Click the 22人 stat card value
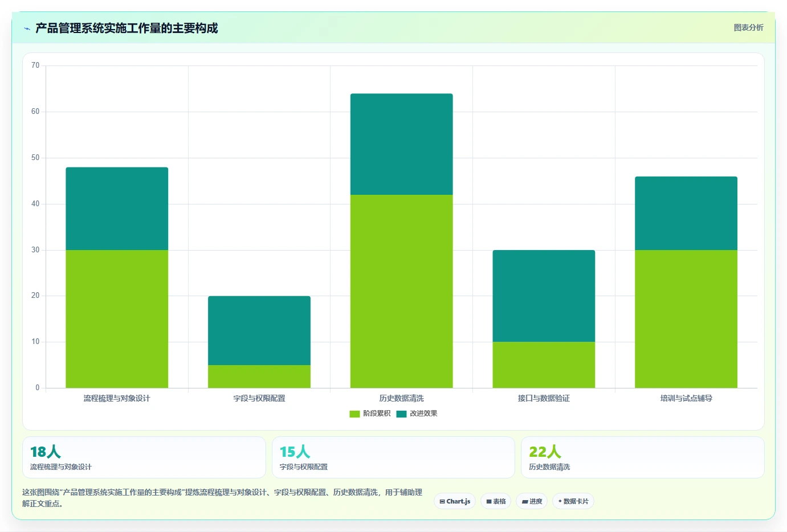 pos(545,452)
